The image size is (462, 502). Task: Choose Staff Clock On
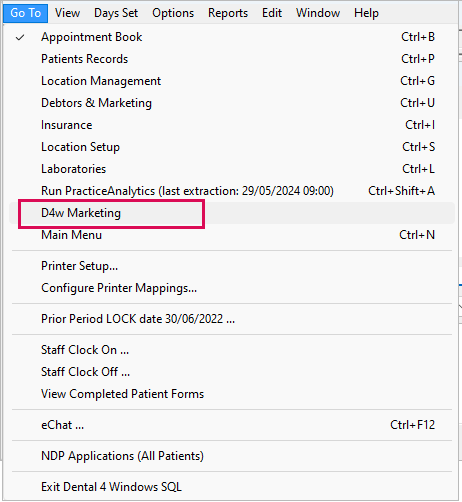pyautogui.click(x=232, y=350)
